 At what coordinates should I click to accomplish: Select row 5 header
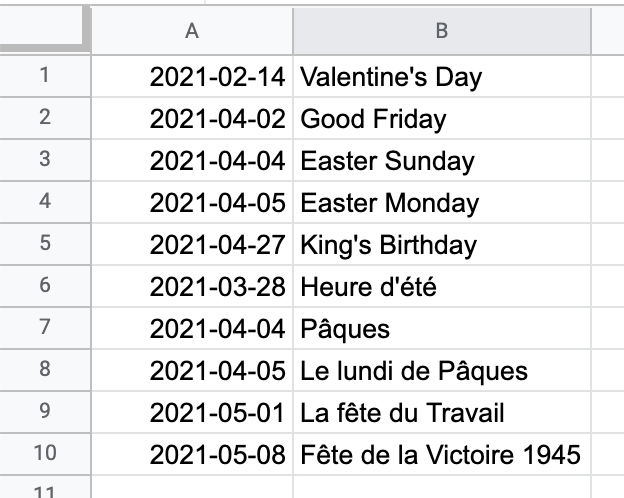[45, 244]
